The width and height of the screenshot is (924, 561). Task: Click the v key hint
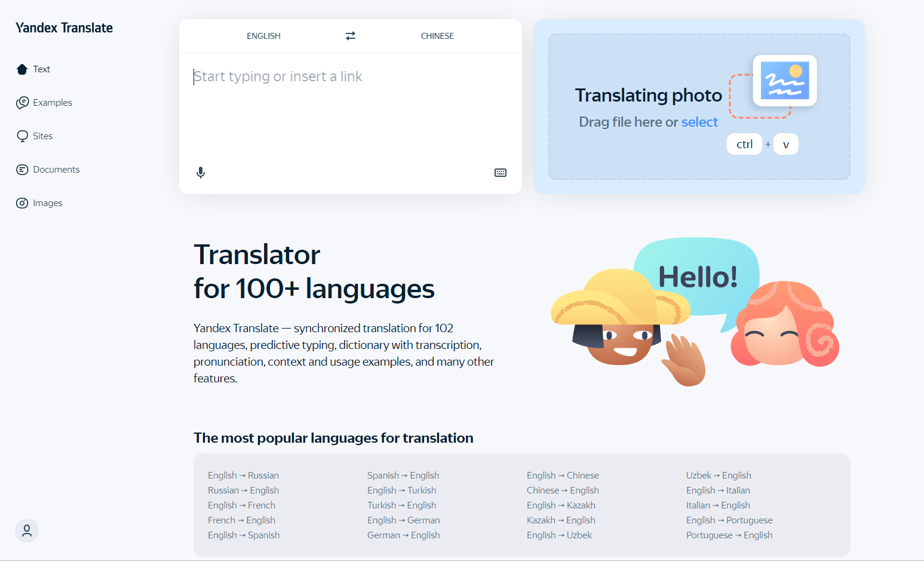click(x=786, y=144)
